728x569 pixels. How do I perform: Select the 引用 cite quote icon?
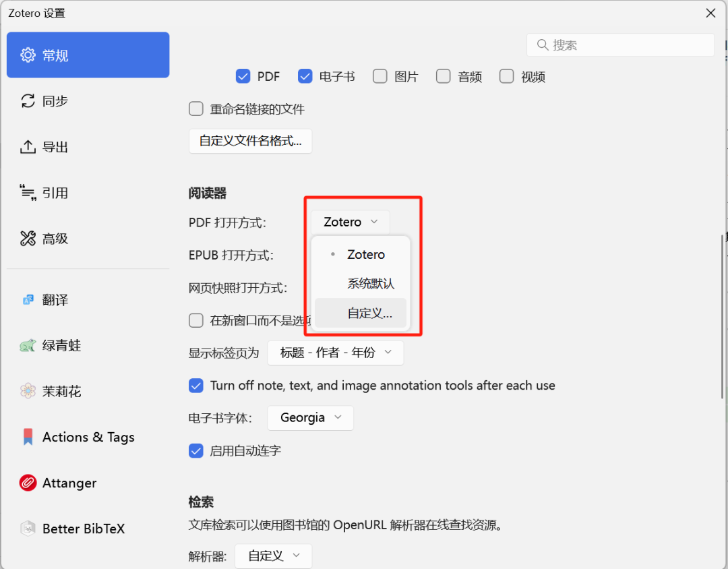28,193
